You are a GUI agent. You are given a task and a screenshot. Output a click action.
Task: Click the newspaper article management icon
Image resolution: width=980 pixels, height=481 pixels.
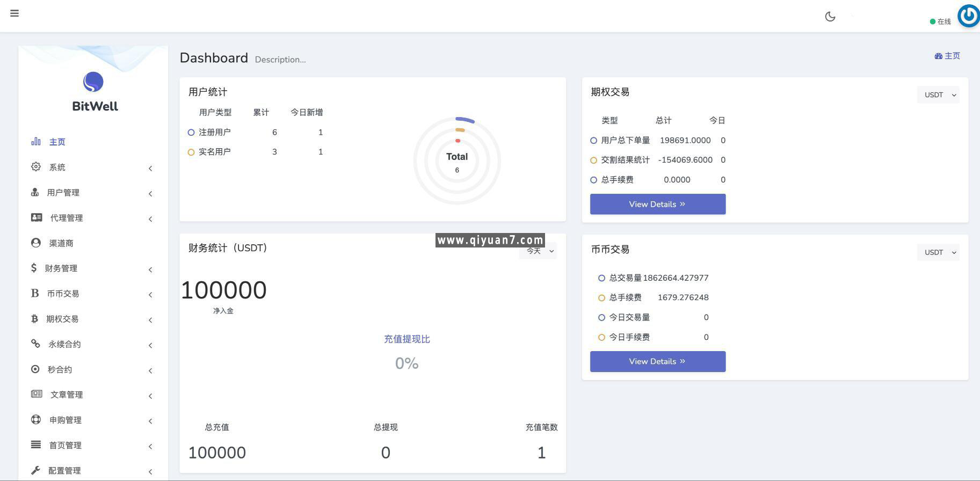pos(37,394)
